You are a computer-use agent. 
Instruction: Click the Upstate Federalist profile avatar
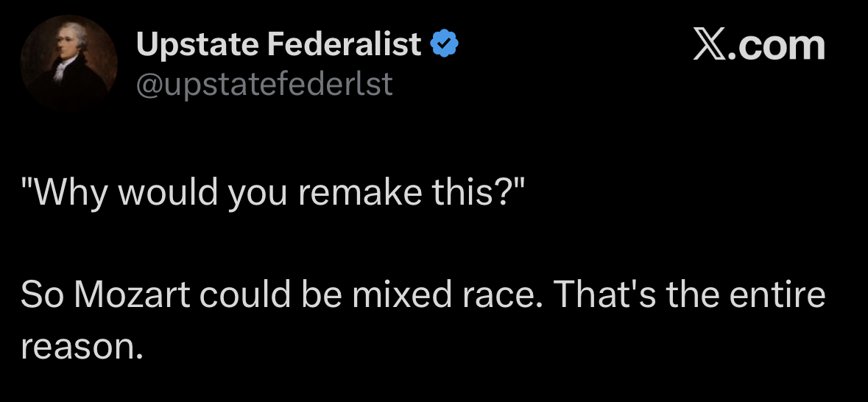point(68,63)
